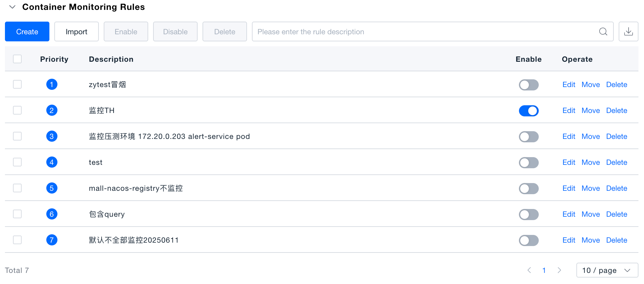Move the test rule
This screenshot has width=644, height=284.
[591, 162]
